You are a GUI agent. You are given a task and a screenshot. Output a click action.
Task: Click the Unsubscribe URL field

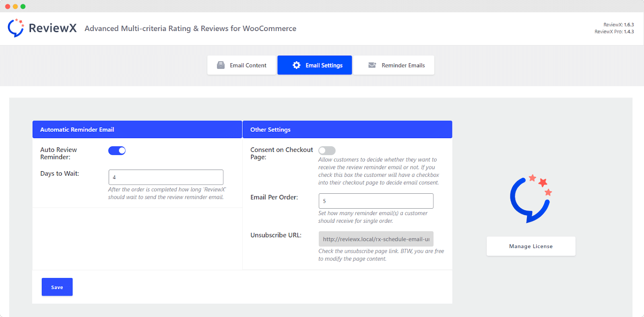(x=376, y=239)
